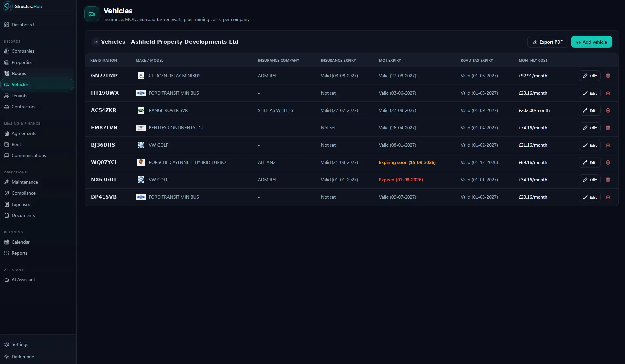Click Bentley logo beside Continental GT
Viewport: 625px width, 364px height.
click(x=141, y=128)
